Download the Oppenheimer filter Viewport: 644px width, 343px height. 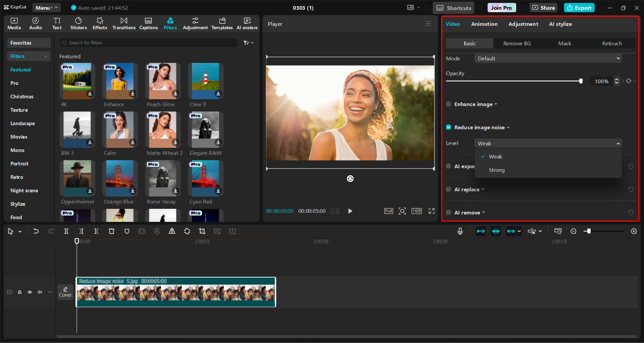pos(90,191)
